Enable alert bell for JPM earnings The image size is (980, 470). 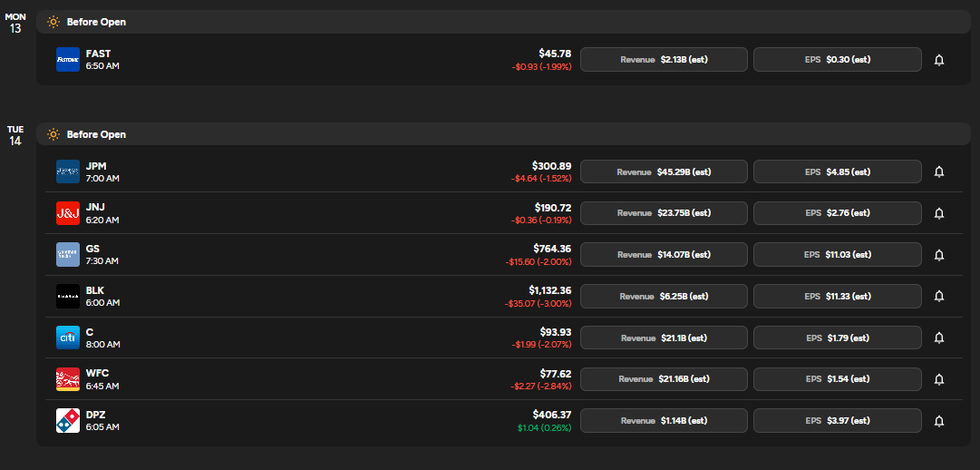point(938,171)
